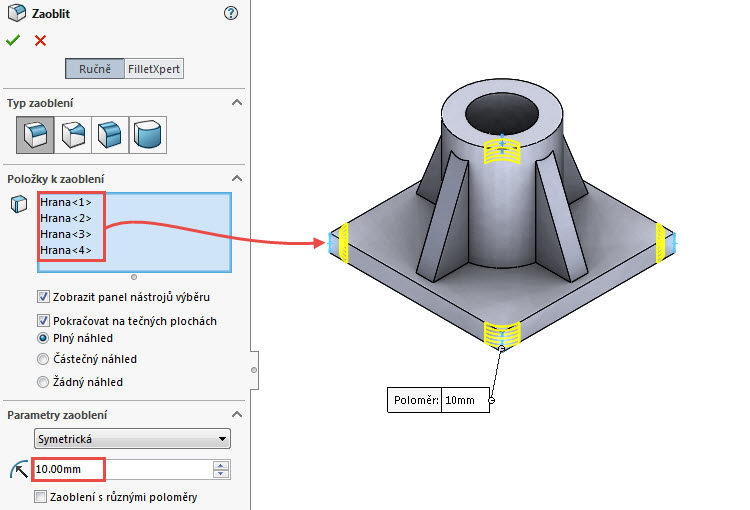The image size is (750, 510).
Task: Select Hrana<3> in the selection list
Action: (66, 234)
